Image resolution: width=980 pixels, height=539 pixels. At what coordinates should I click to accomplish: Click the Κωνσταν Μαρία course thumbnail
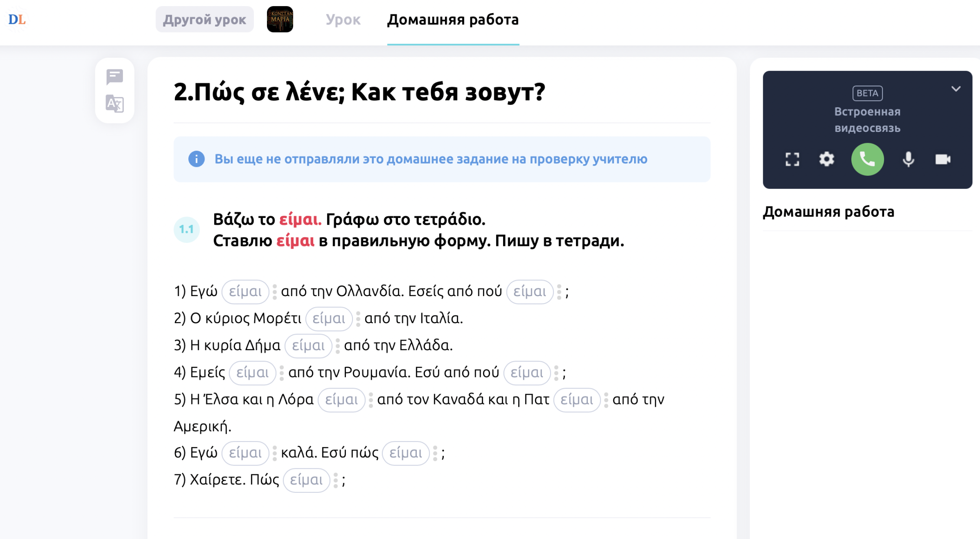click(x=280, y=19)
